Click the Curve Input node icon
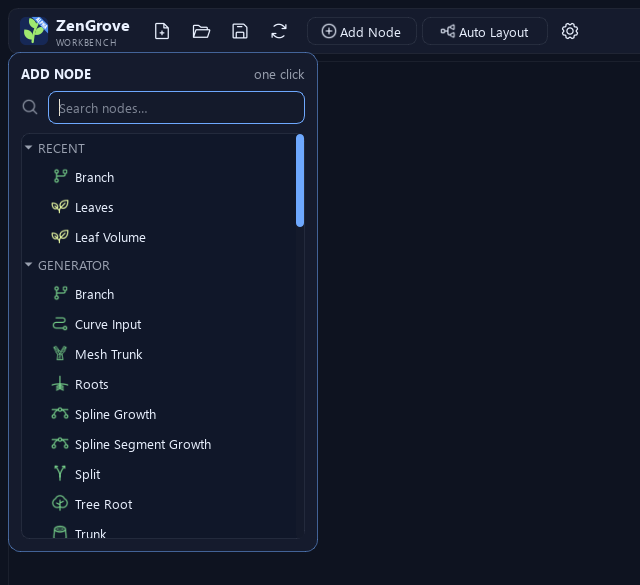The height and width of the screenshot is (585, 640). point(60,324)
